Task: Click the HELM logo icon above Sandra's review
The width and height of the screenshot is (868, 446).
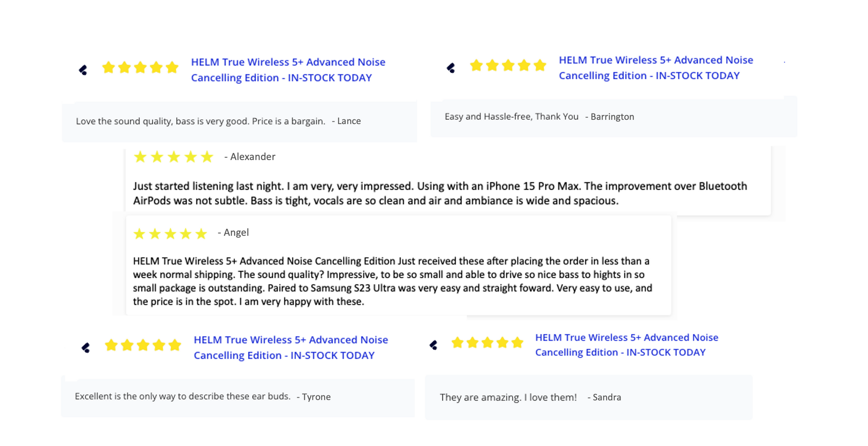Action: click(433, 345)
